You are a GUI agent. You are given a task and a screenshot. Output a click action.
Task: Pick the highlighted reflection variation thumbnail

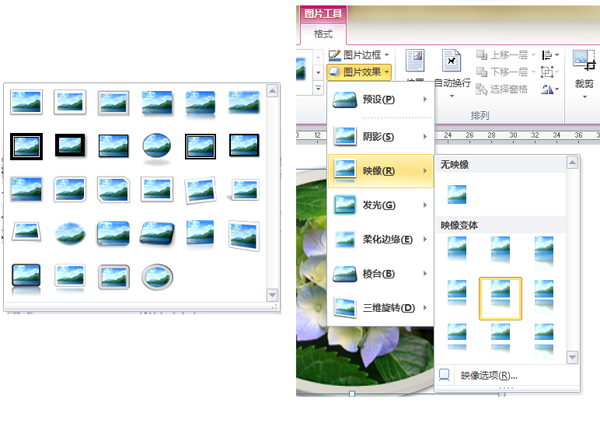click(501, 296)
